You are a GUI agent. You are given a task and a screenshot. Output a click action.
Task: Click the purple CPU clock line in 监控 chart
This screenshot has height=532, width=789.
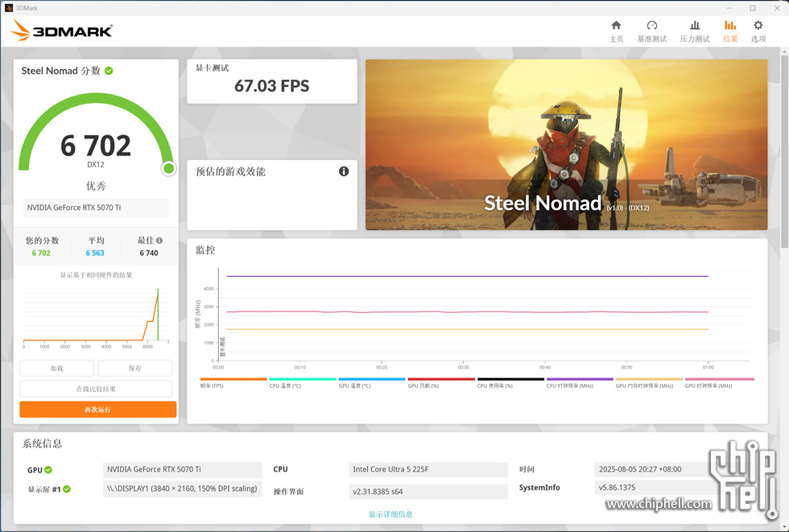(x=467, y=276)
